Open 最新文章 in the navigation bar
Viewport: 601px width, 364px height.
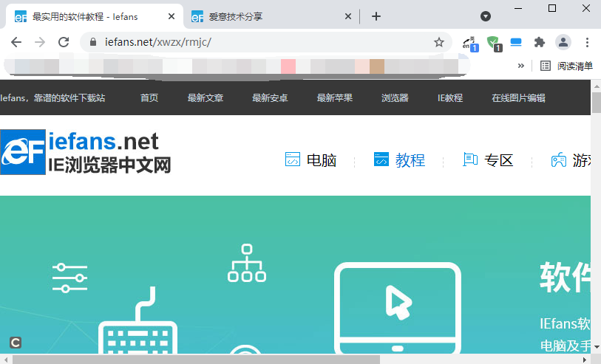[205, 98]
